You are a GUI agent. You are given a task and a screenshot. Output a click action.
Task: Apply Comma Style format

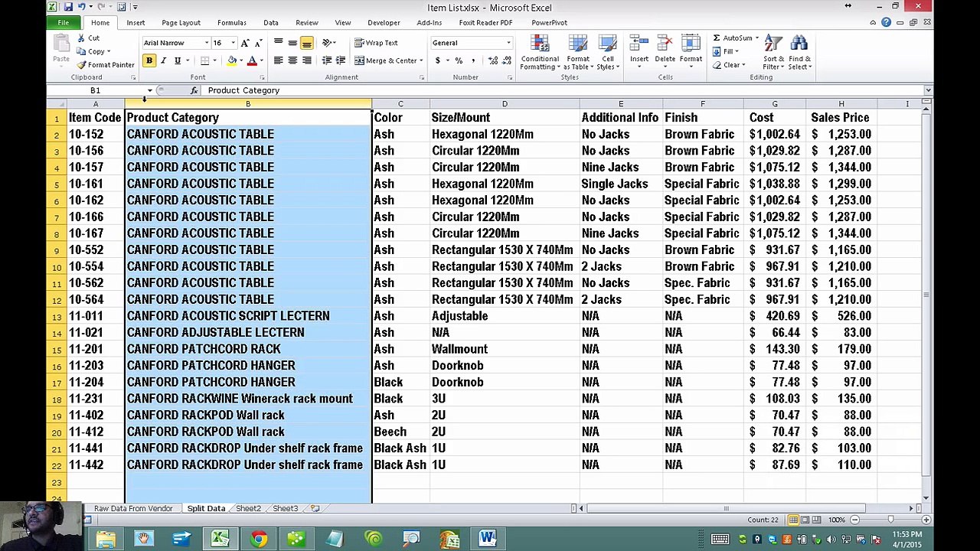(472, 60)
